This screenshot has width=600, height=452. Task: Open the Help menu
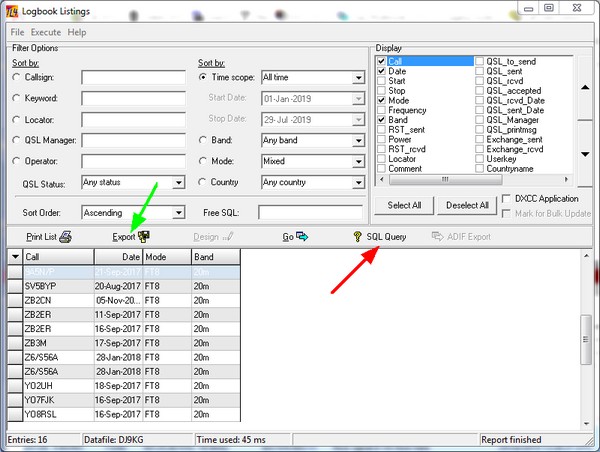[77, 32]
